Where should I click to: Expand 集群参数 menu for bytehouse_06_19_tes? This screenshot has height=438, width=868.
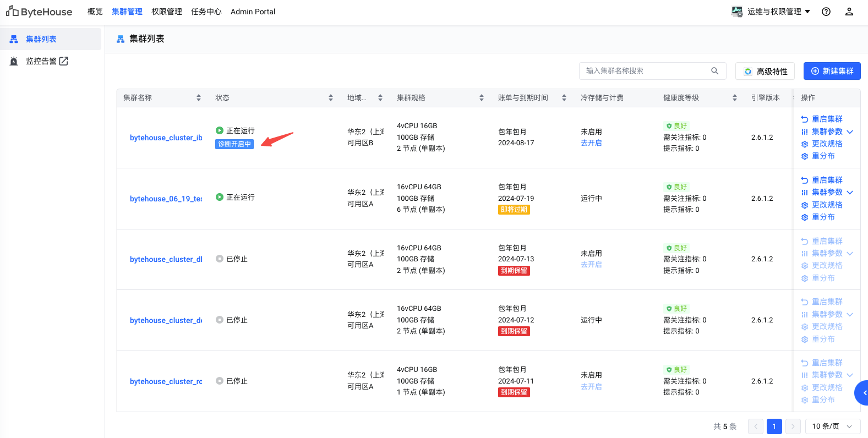[x=850, y=193]
